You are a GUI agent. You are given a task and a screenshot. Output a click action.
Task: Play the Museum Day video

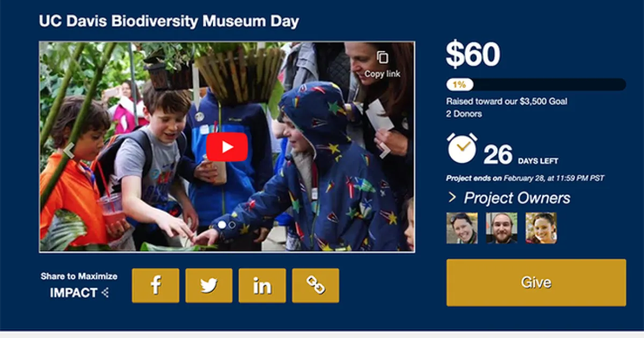coord(226,146)
